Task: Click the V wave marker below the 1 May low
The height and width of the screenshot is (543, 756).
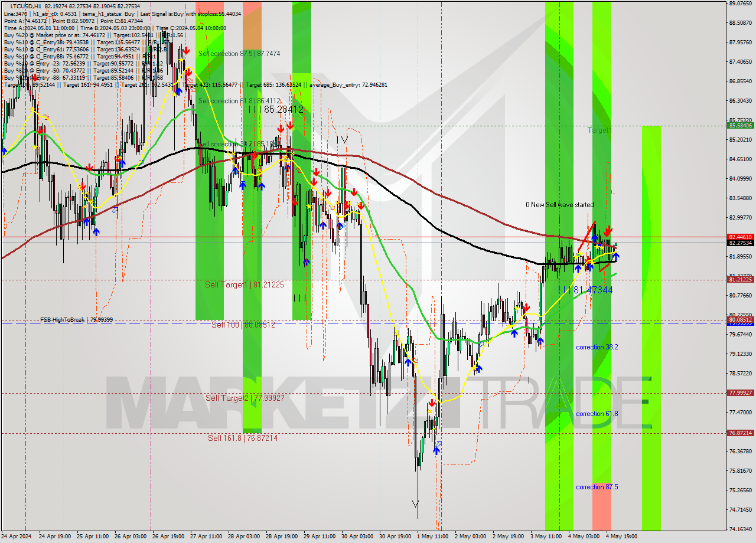Action: (416, 505)
